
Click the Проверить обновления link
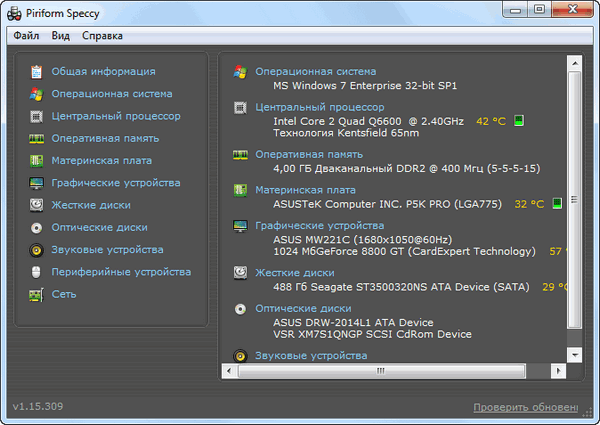(525, 408)
